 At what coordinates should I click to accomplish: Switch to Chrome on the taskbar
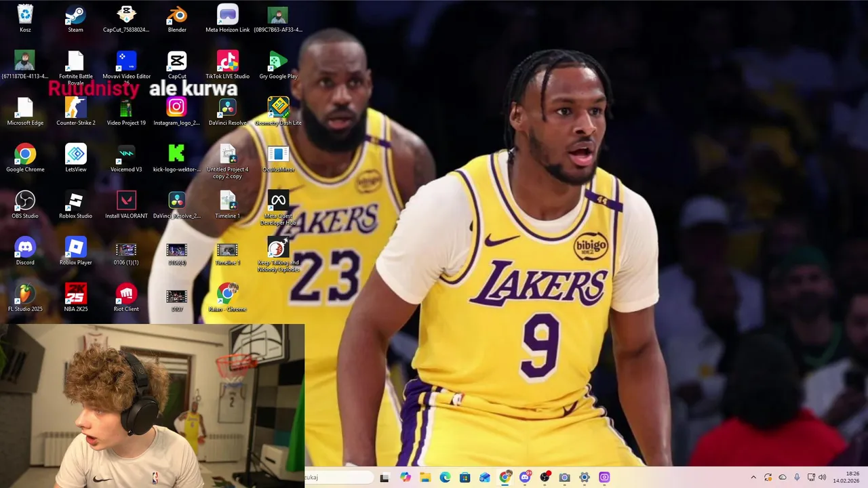click(x=505, y=477)
